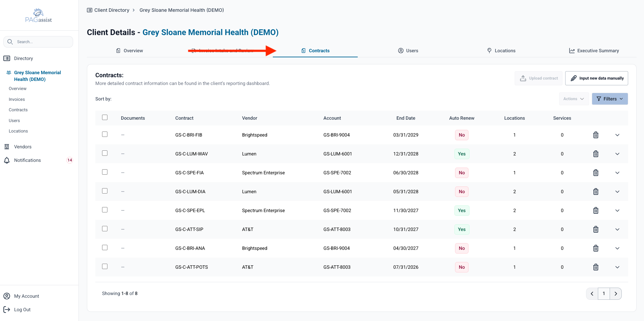The width and height of the screenshot is (644, 321).
Task: Toggle the select-all contracts checkbox
Action: 105,118
